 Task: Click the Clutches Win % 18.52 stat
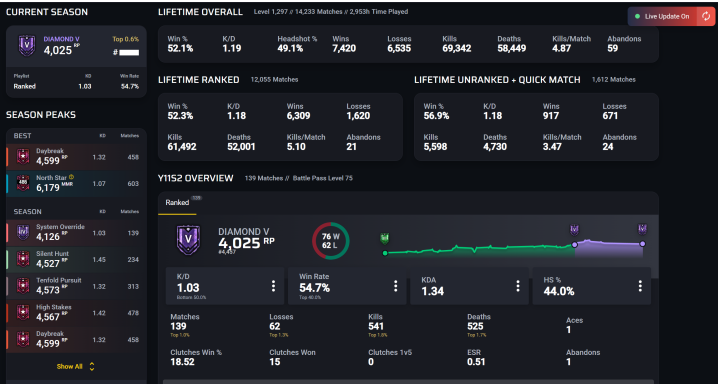click(196, 357)
